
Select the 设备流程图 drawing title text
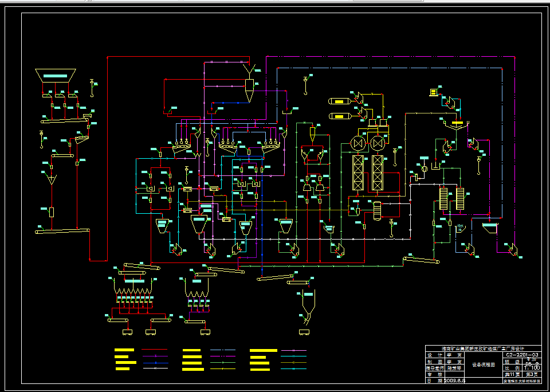point(483,365)
